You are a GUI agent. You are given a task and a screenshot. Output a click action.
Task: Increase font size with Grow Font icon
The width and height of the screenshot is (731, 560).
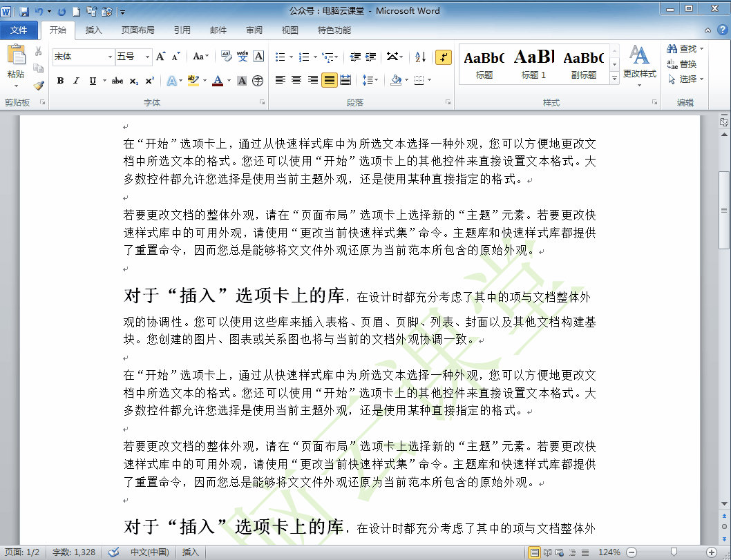click(160, 57)
